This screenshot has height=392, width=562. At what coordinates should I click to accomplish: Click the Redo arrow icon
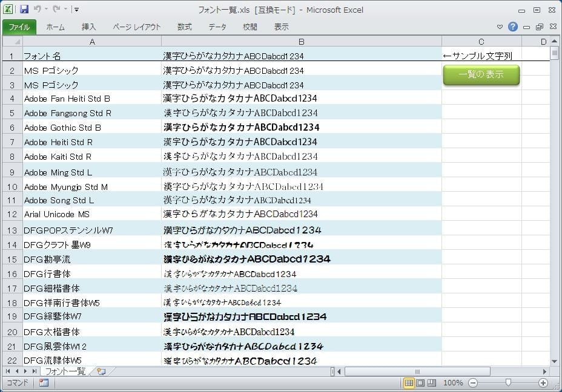(56, 10)
